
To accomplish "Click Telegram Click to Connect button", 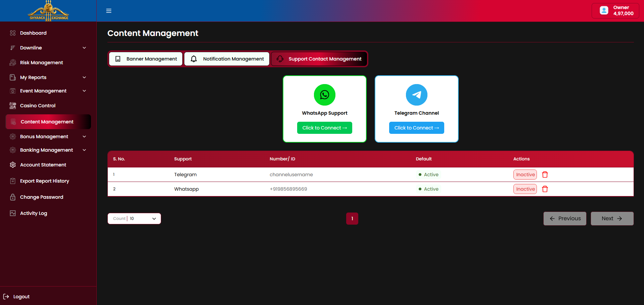I will (x=417, y=128).
